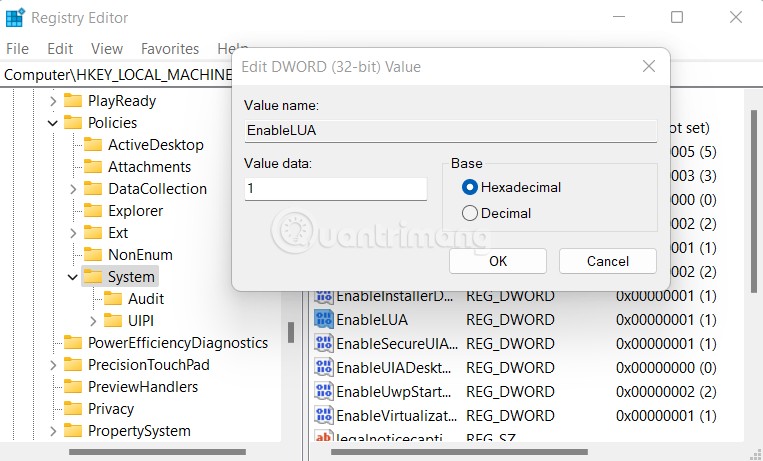The width and height of the screenshot is (763, 461).
Task: Click the Value data input field
Action: coord(336,188)
